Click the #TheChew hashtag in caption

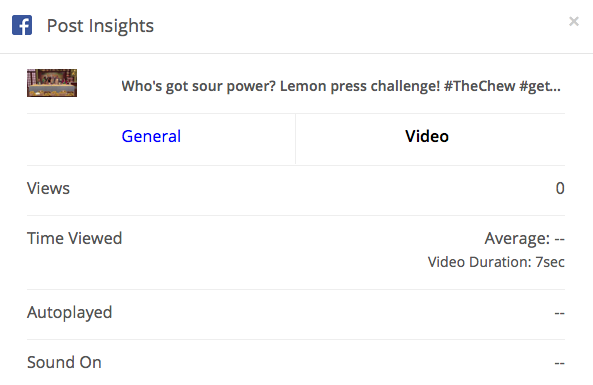(480, 87)
